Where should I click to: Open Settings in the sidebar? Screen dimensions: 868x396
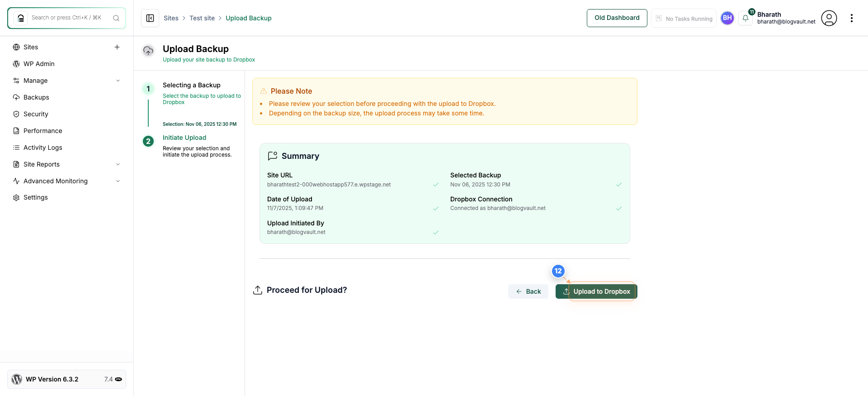(36, 197)
